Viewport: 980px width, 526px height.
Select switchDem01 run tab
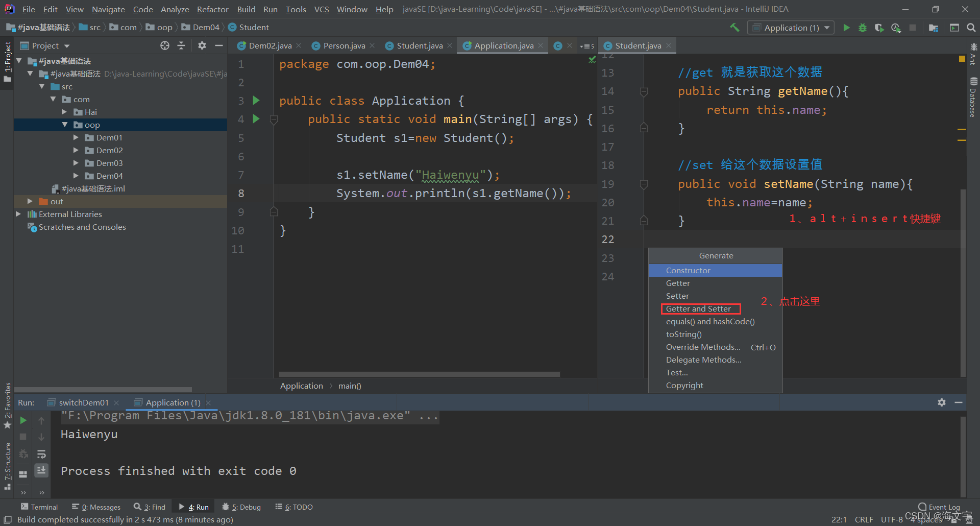[84, 402]
